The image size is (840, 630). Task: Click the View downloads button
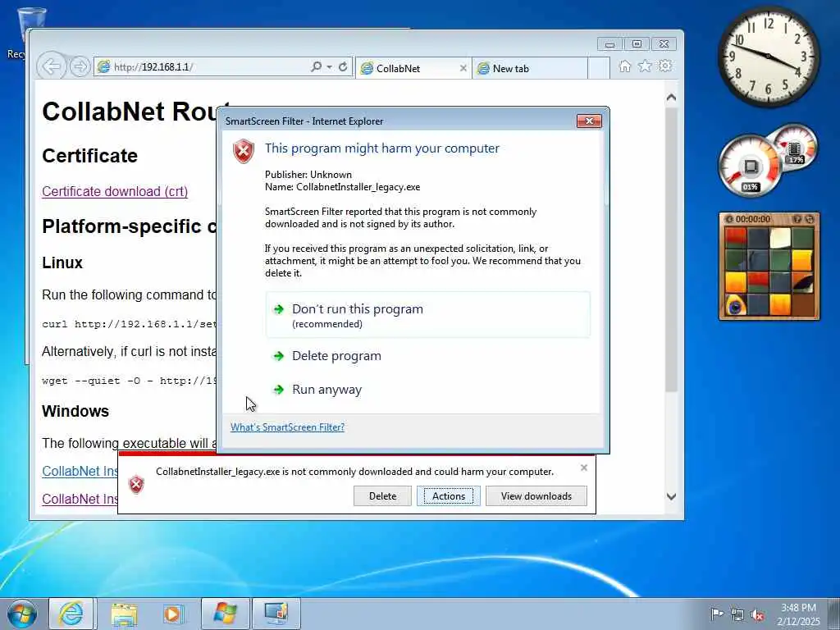[536, 496]
